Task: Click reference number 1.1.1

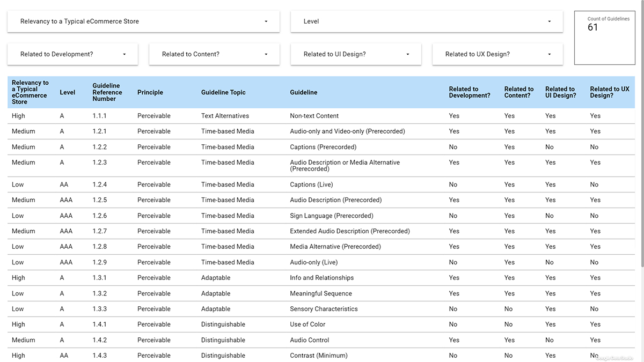Action: (x=99, y=116)
